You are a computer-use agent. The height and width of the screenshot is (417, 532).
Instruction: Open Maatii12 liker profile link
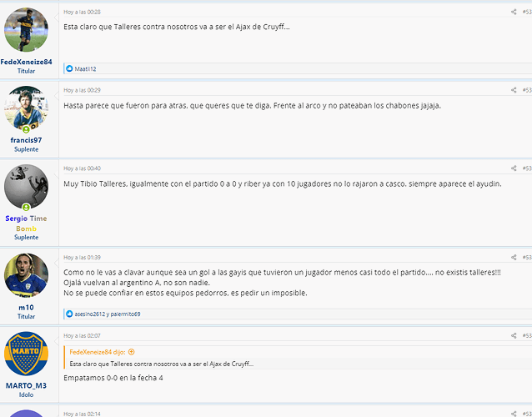(85, 69)
